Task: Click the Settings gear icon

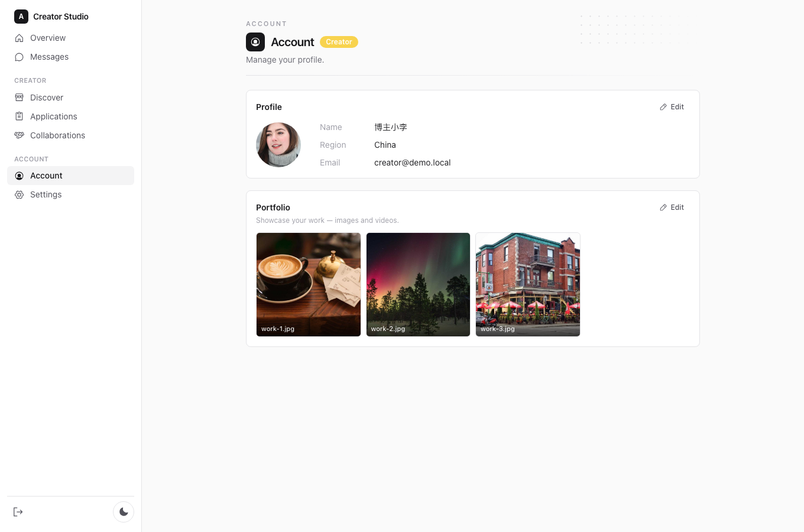Action: 19,194
